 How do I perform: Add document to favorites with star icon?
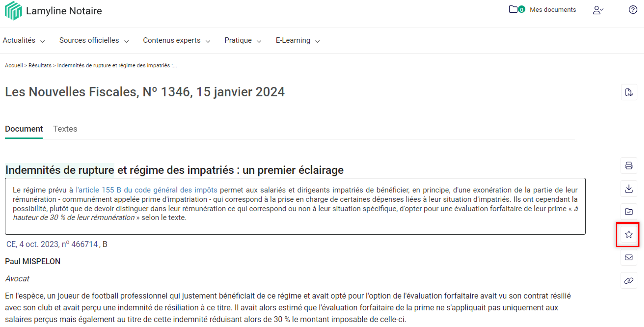[629, 234]
